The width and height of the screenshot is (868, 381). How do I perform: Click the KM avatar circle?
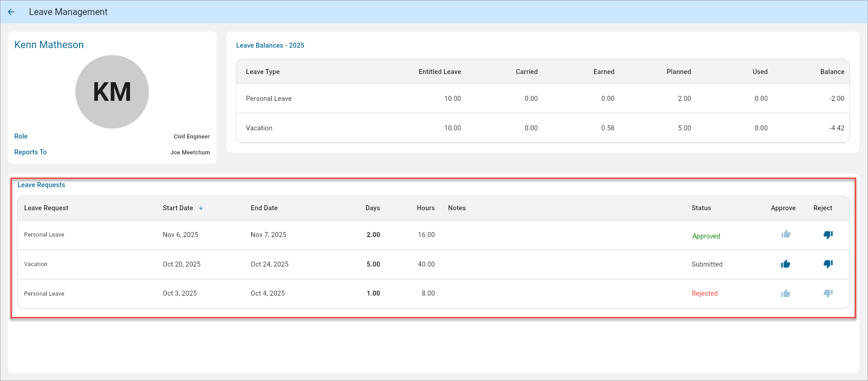click(x=112, y=92)
